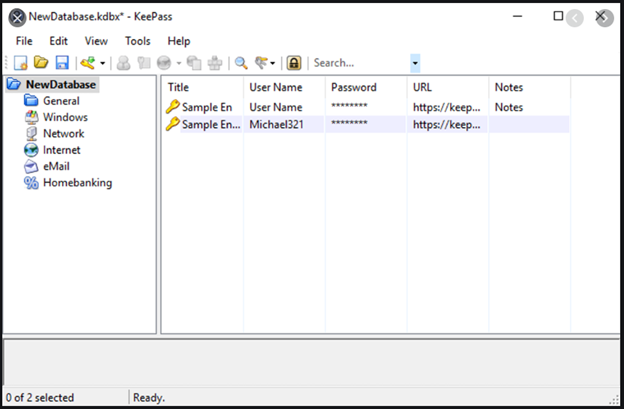
Task: Click the General group folder icon
Action: point(31,101)
